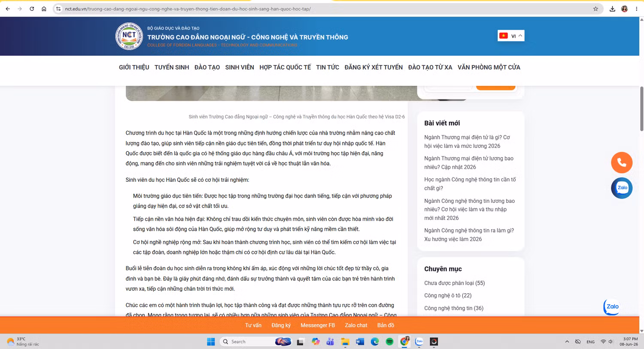Open the blue Zalo chat floating icon

pyautogui.click(x=622, y=188)
